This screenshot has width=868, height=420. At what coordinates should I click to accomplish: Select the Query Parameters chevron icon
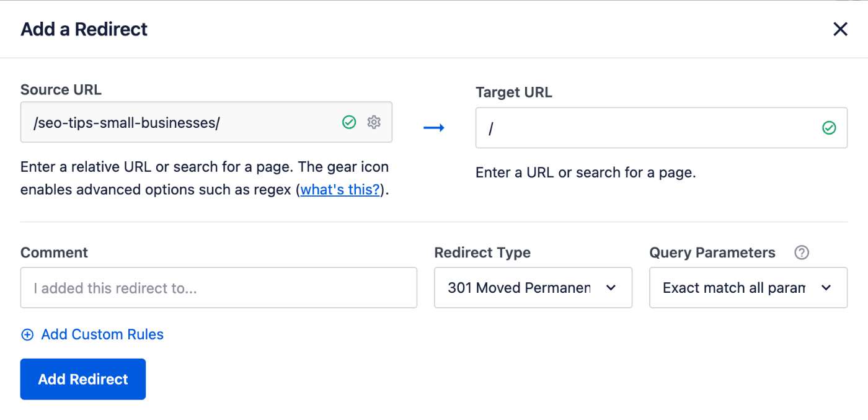(x=826, y=287)
